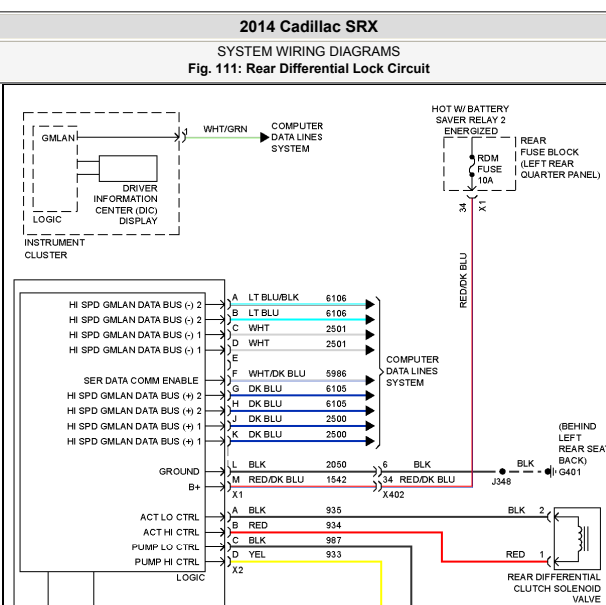Click the WHT/GRN wire label

[x=225, y=129]
